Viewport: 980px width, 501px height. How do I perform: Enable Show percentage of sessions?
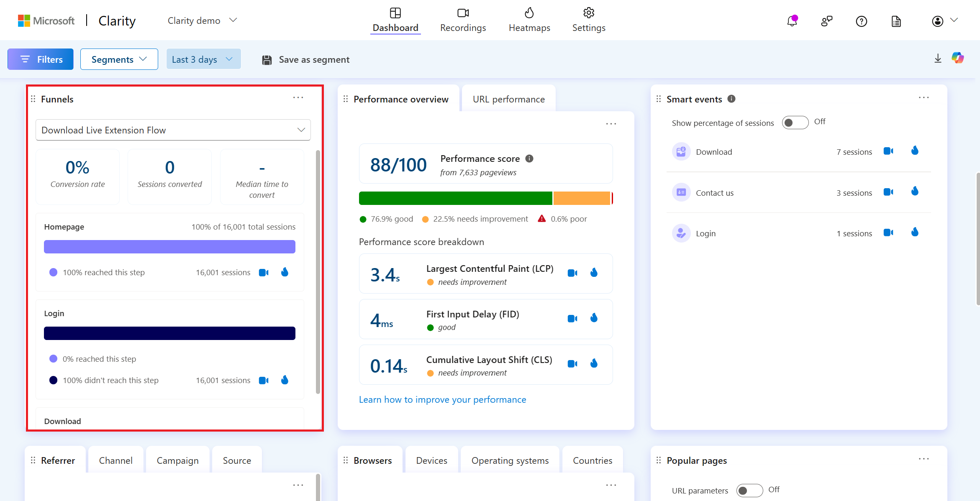[x=794, y=122]
